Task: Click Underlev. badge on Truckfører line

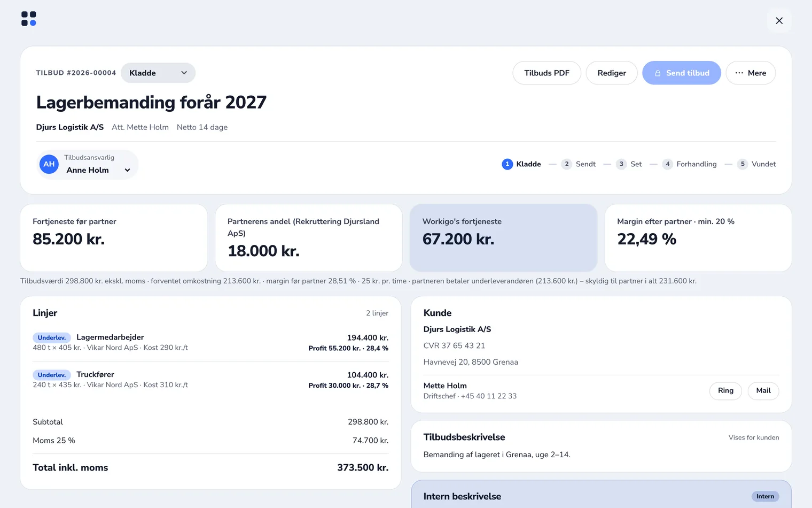Action: [x=52, y=375]
